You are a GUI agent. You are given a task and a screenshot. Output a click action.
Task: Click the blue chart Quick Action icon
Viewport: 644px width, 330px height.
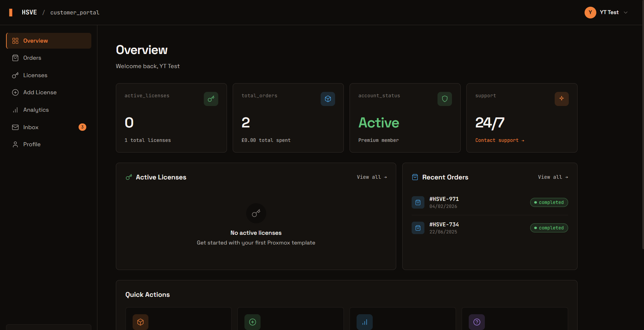tap(365, 322)
